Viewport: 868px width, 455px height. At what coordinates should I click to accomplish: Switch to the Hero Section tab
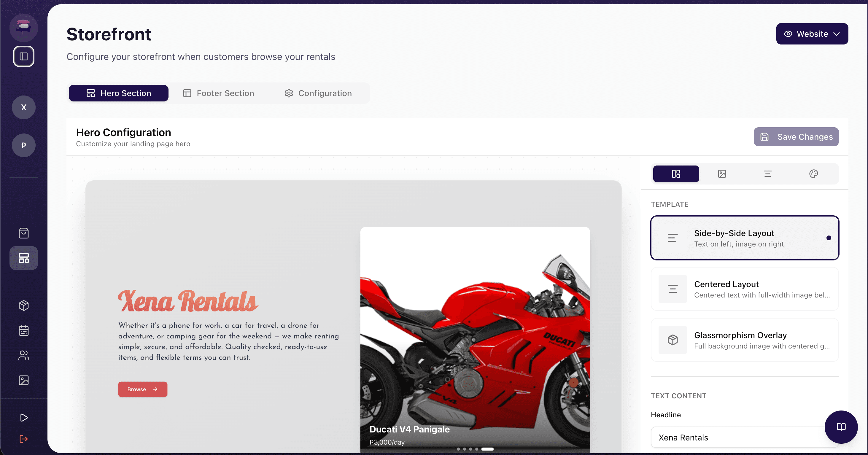(119, 93)
